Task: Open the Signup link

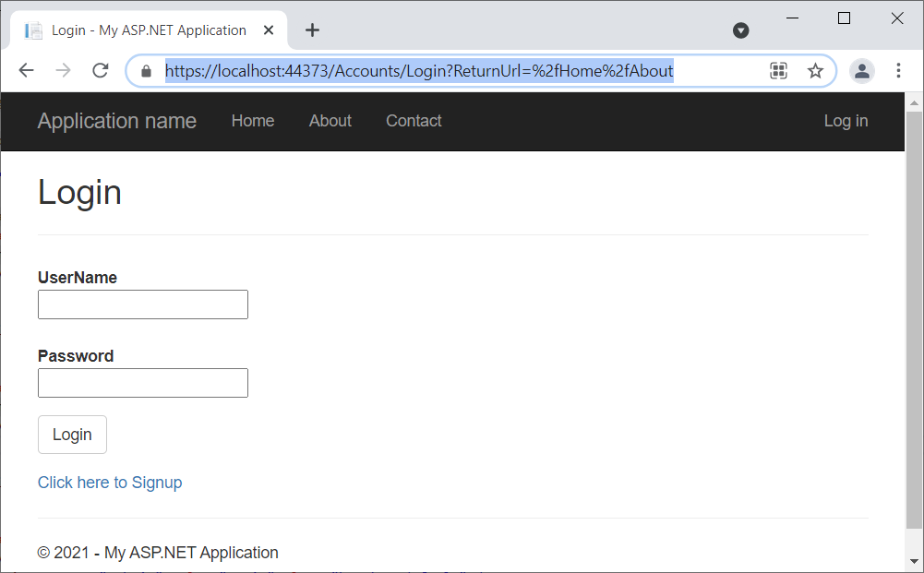Action: [110, 482]
